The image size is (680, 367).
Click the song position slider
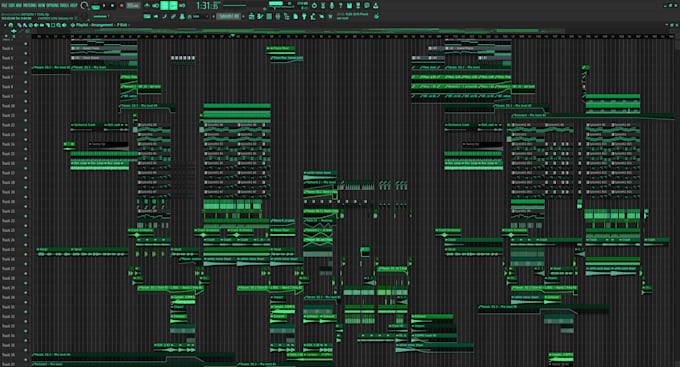tap(235, 5)
